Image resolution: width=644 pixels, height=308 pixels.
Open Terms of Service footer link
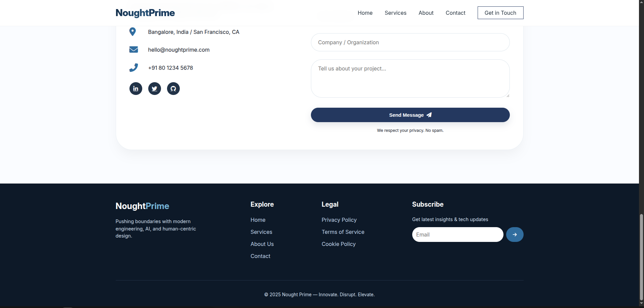point(343,232)
